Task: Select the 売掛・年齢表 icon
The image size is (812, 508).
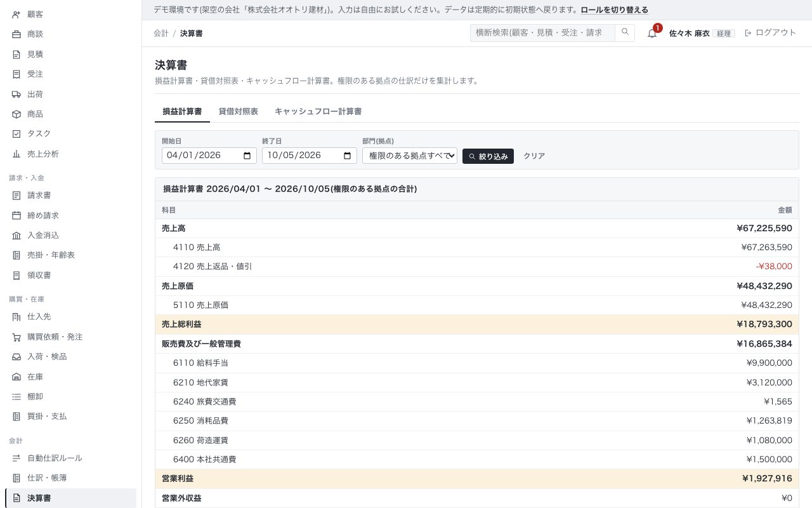Action: tap(16, 255)
